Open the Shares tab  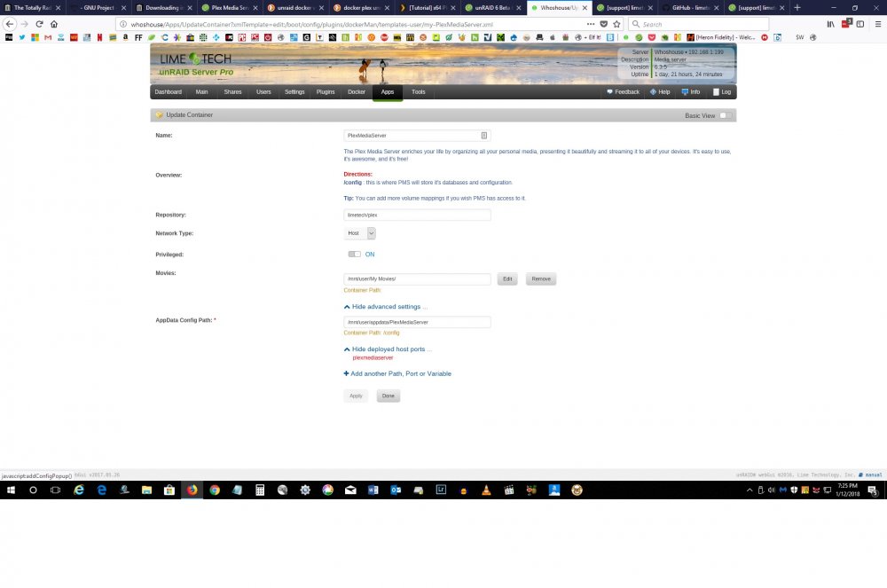(x=232, y=92)
